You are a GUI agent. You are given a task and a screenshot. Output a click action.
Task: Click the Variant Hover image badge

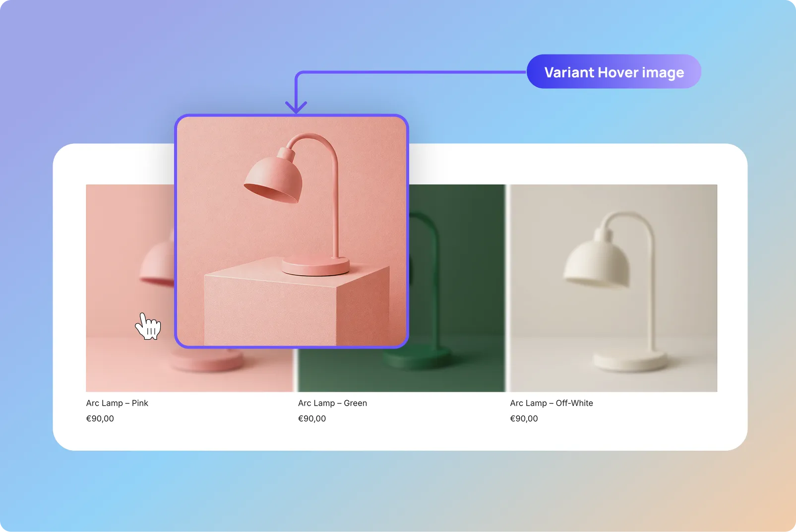[x=614, y=72]
